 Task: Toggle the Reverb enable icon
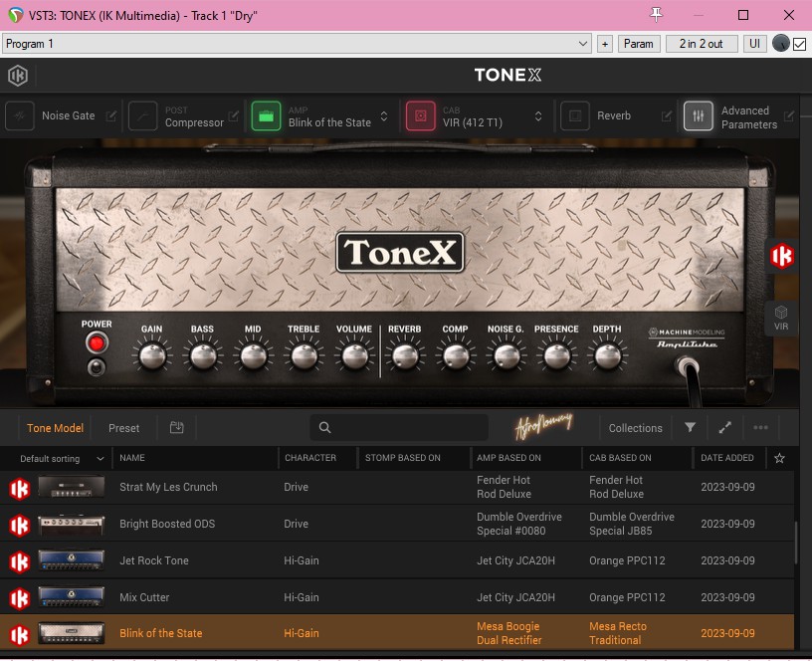coord(575,115)
